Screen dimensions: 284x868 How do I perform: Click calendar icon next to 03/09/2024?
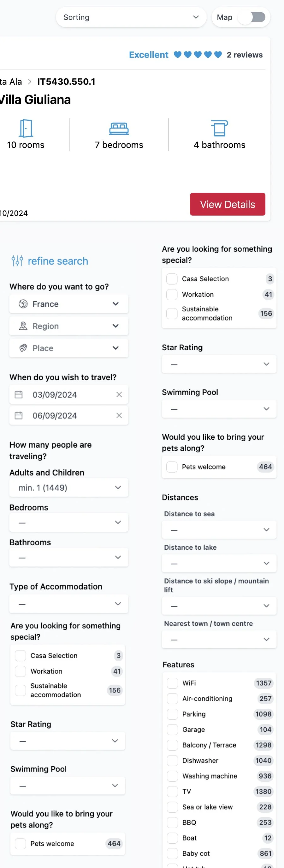point(19,394)
